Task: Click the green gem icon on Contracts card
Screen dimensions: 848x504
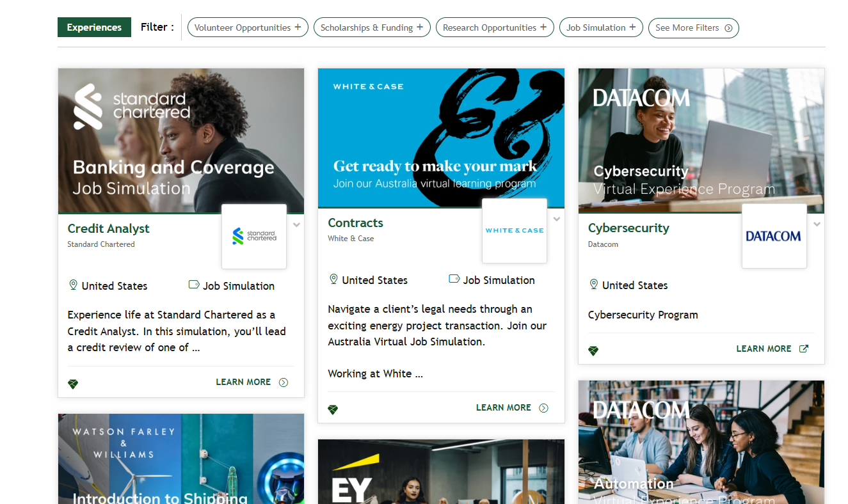Action: click(333, 410)
